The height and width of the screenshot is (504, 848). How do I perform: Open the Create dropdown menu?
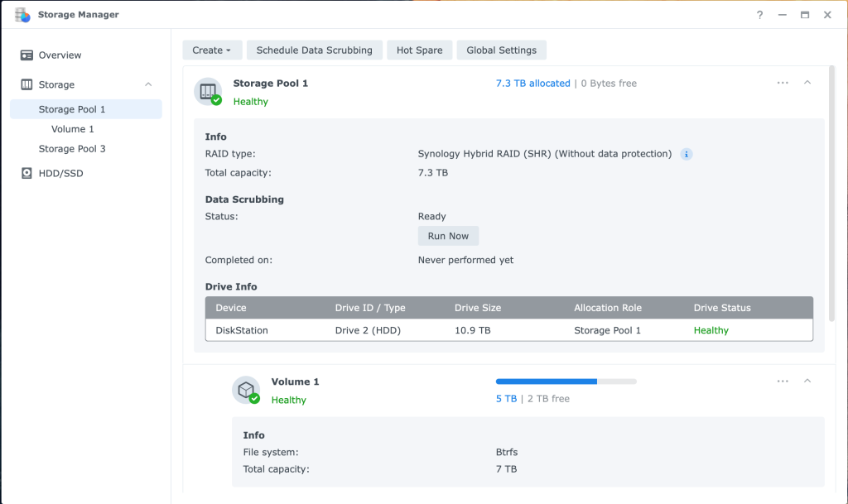tap(212, 50)
